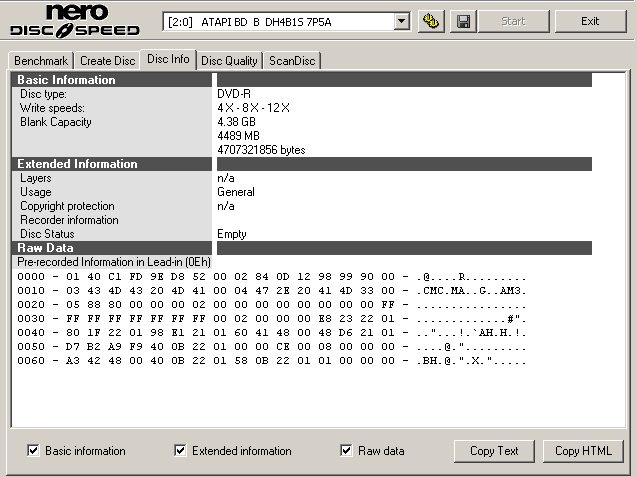Click the Layers label
Screen dimensions: 637x477
[36, 178]
